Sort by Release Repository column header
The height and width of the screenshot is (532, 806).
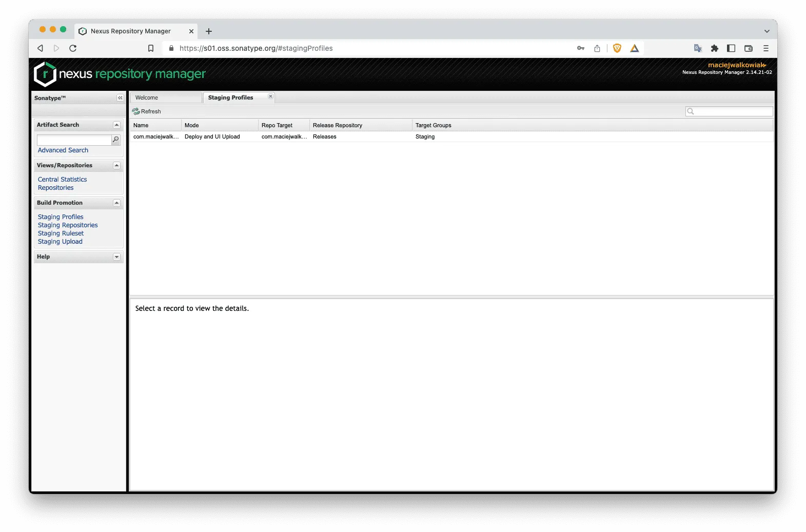tap(361, 125)
